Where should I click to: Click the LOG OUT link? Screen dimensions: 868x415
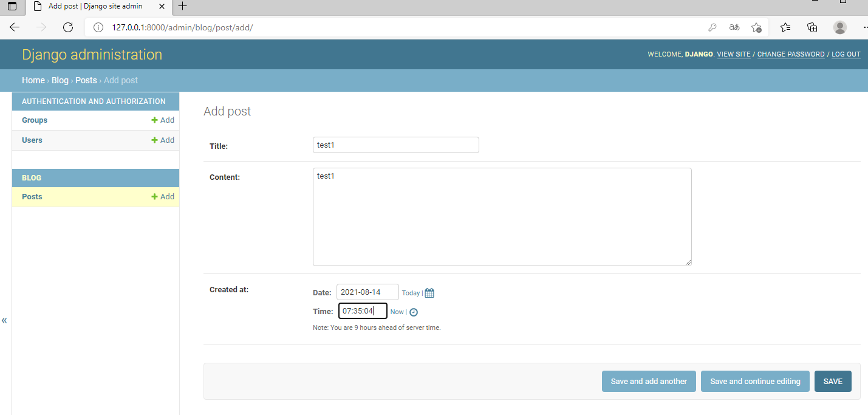[846, 55]
